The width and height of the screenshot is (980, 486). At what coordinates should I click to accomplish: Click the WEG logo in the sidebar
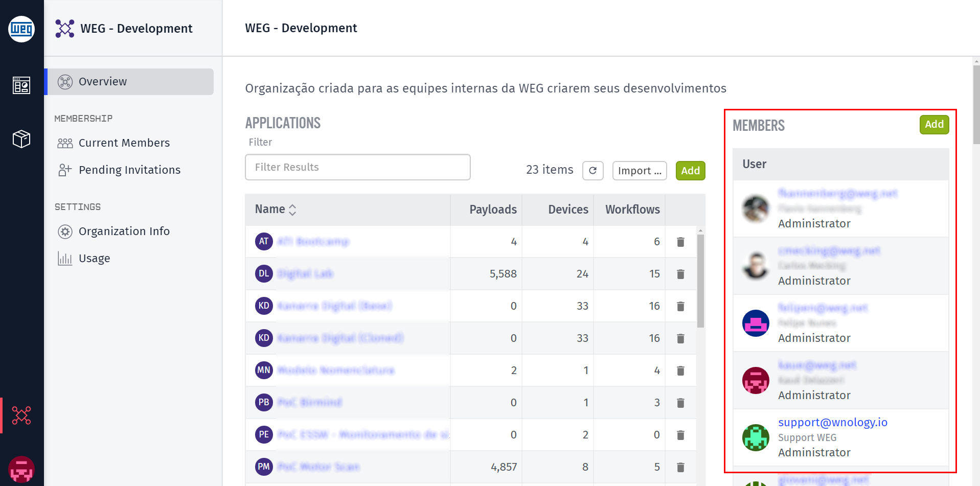pos(21,29)
